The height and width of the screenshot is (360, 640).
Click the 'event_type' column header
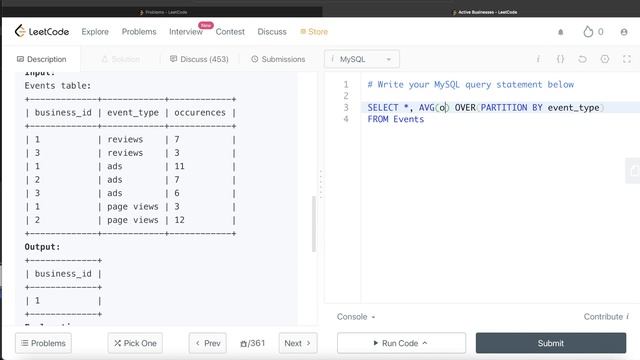pyautogui.click(x=133, y=113)
